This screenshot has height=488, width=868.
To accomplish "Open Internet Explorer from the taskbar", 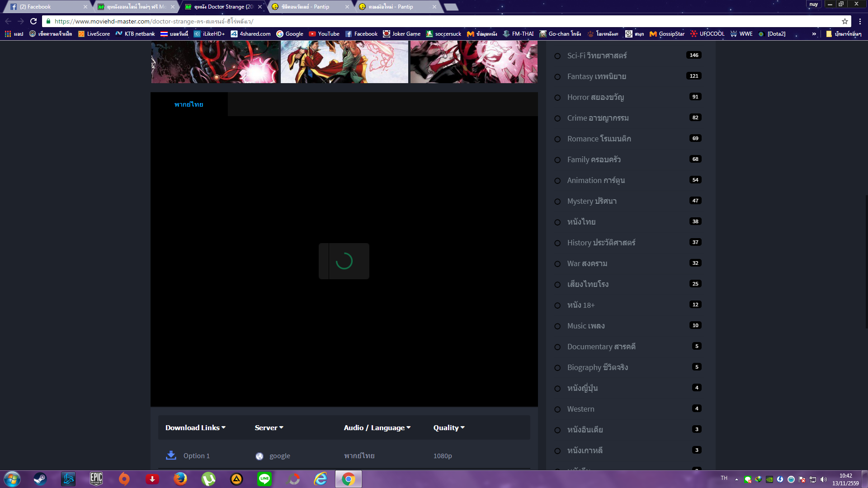I will click(x=321, y=479).
